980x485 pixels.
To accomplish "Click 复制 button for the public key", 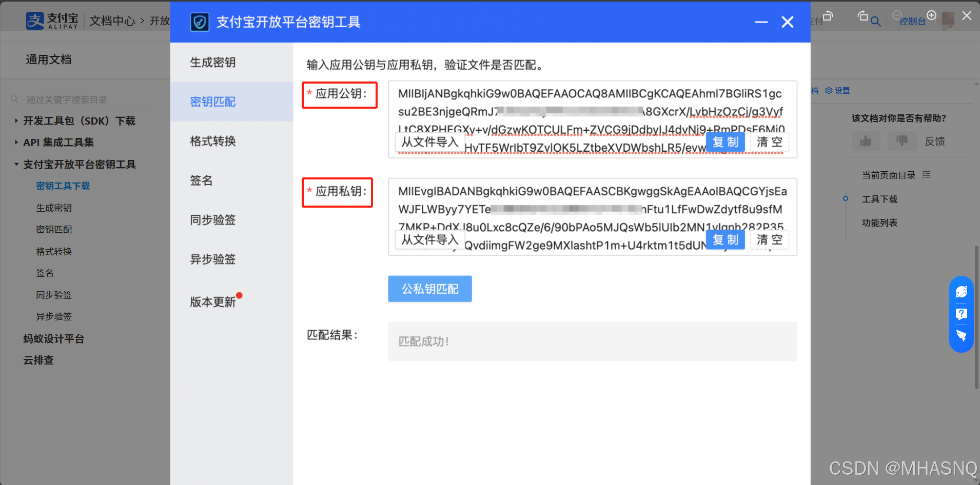I will (725, 142).
